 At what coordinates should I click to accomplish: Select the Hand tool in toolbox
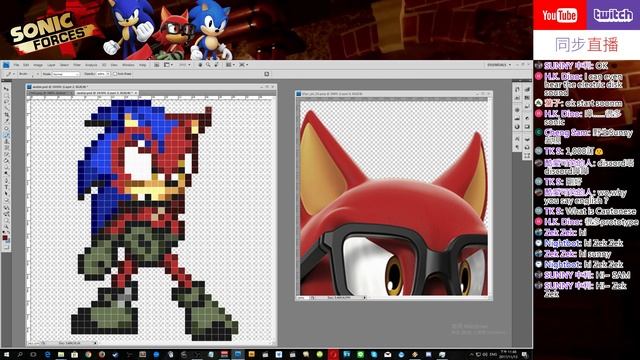click(x=6, y=220)
